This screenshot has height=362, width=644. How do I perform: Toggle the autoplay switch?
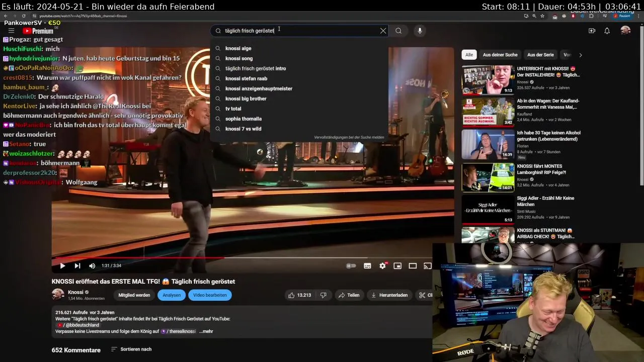click(x=351, y=266)
